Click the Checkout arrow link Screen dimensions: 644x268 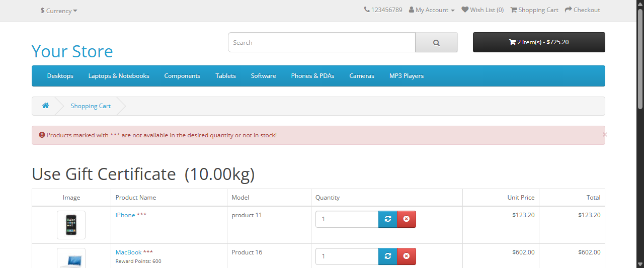point(582,10)
